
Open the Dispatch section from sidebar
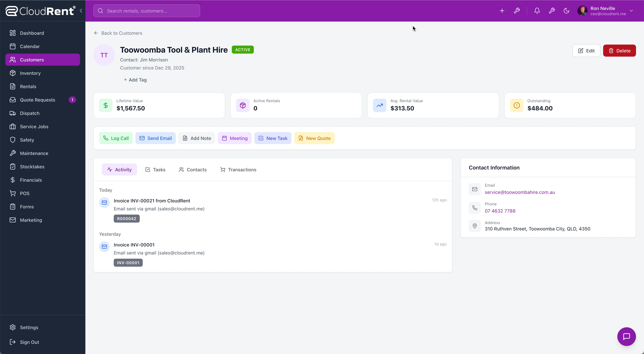pyautogui.click(x=30, y=113)
